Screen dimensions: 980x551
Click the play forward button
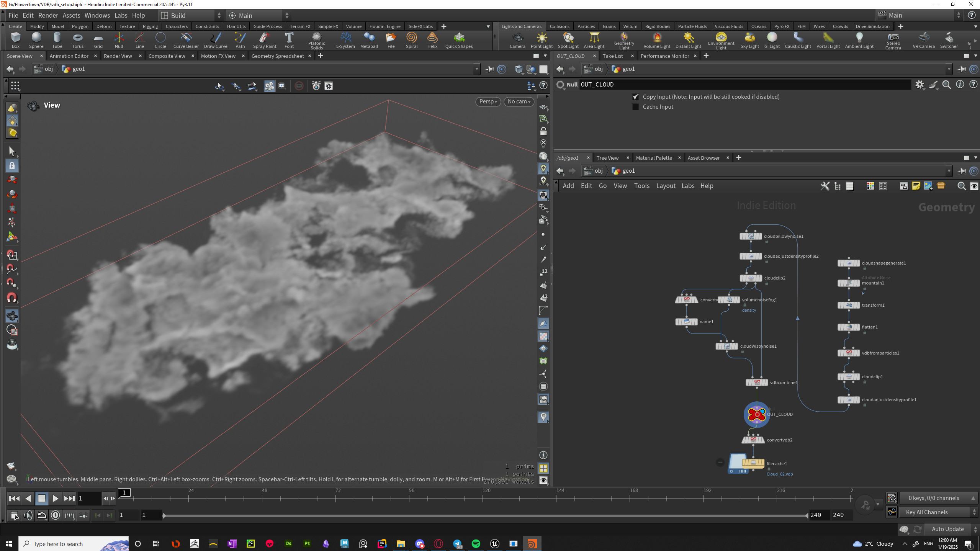click(x=55, y=498)
